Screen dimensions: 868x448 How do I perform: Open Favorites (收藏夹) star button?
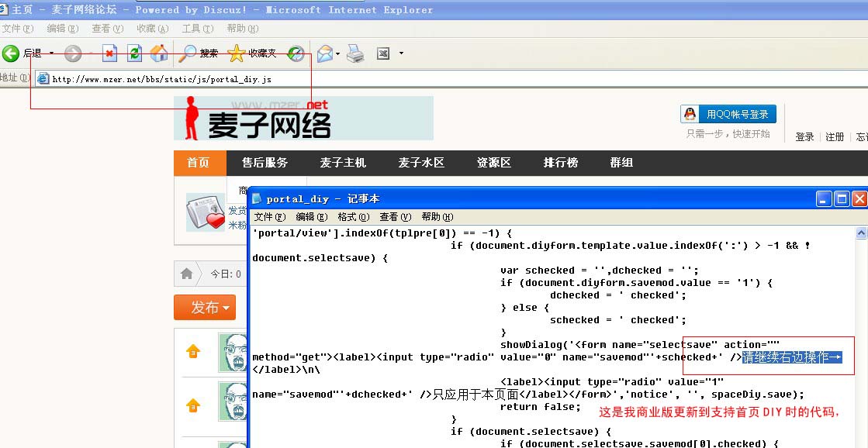coord(251,53)
